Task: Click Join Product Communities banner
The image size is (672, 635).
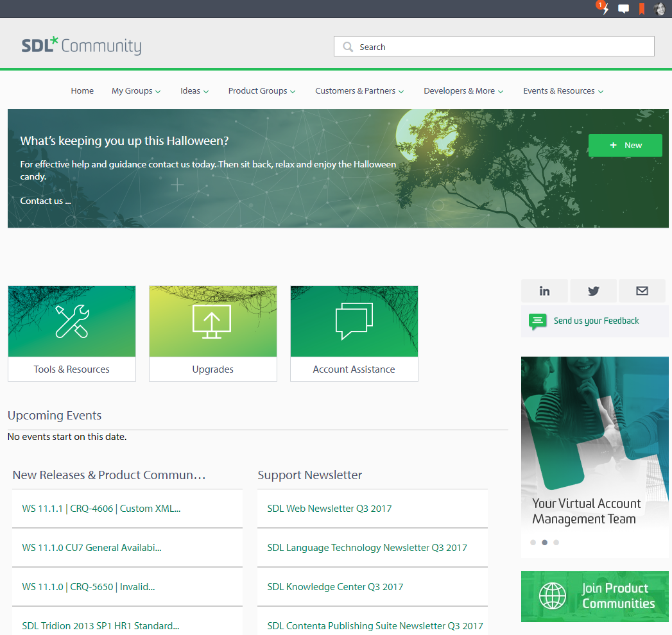Action: [595, 596]
